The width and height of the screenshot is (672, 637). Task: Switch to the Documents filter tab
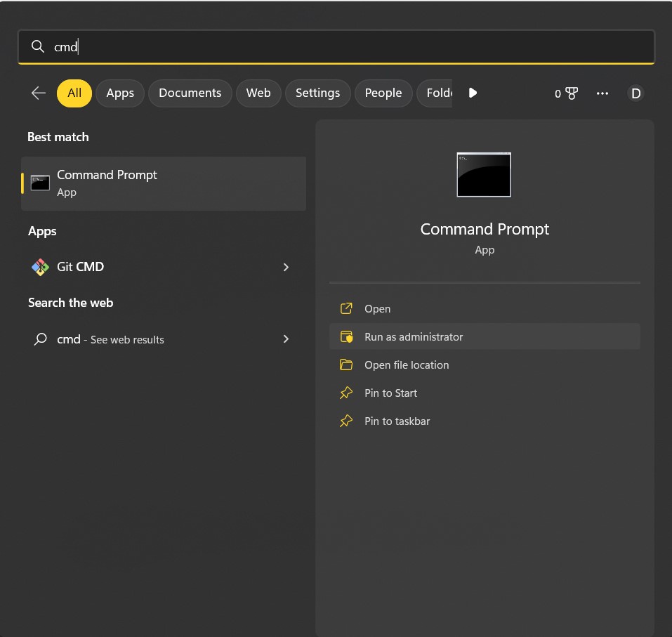coord(190,93)
